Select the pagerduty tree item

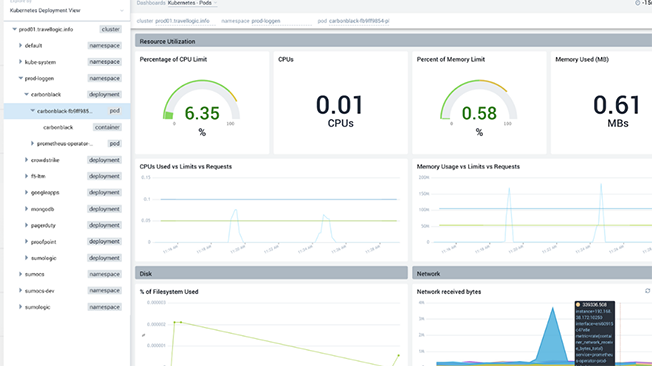pyautogui.click(x=43, y=225)
